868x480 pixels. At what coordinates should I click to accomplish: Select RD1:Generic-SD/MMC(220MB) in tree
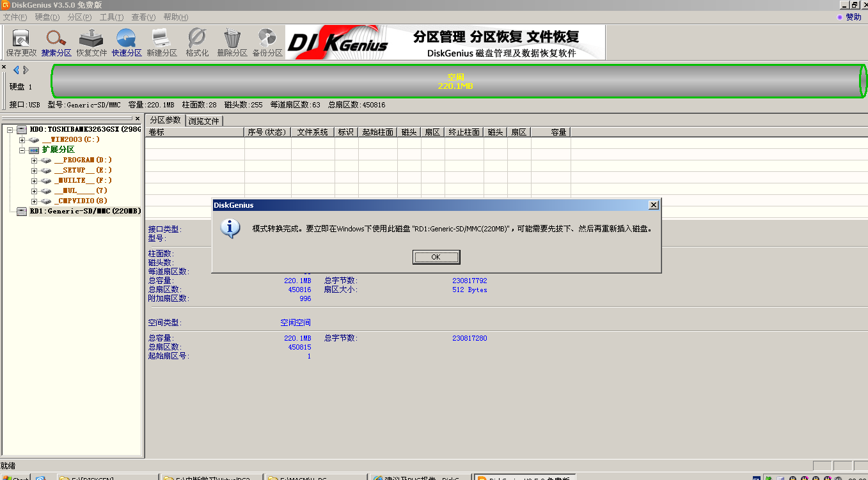pos(85,211)
